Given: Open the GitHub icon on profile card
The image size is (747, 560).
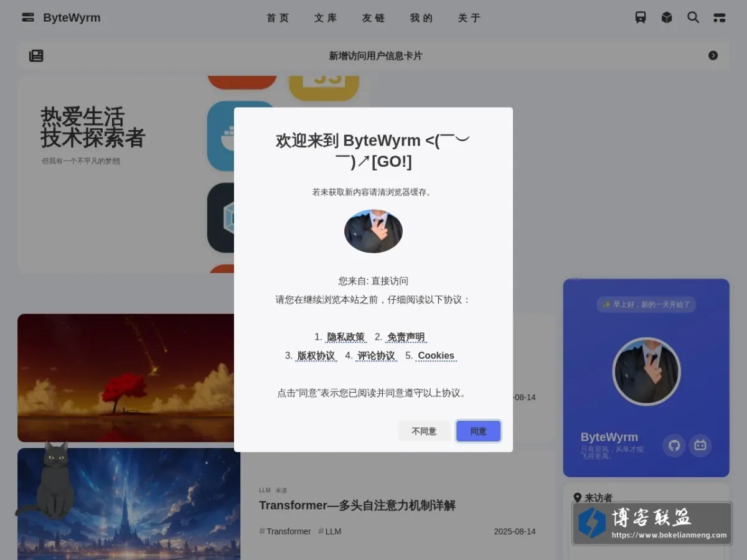Looking at the screenshot, I should [674, 446].
